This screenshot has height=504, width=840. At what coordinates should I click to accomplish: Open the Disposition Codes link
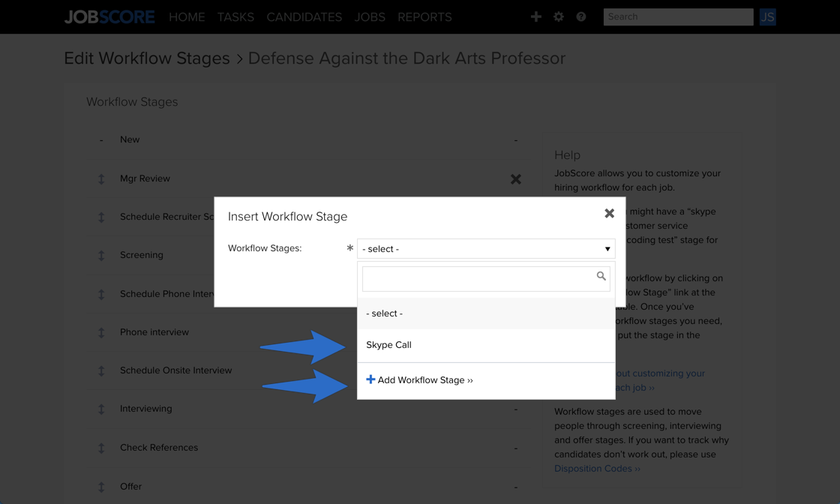[597, 469]
